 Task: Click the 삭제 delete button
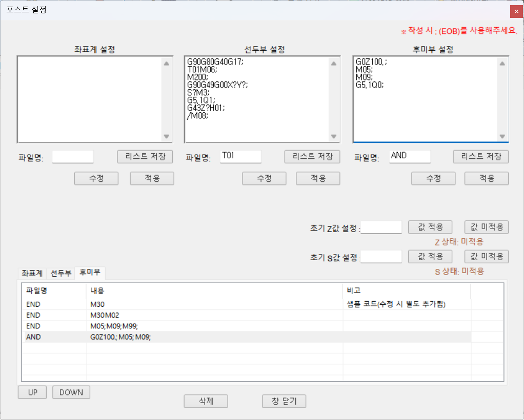206,401
